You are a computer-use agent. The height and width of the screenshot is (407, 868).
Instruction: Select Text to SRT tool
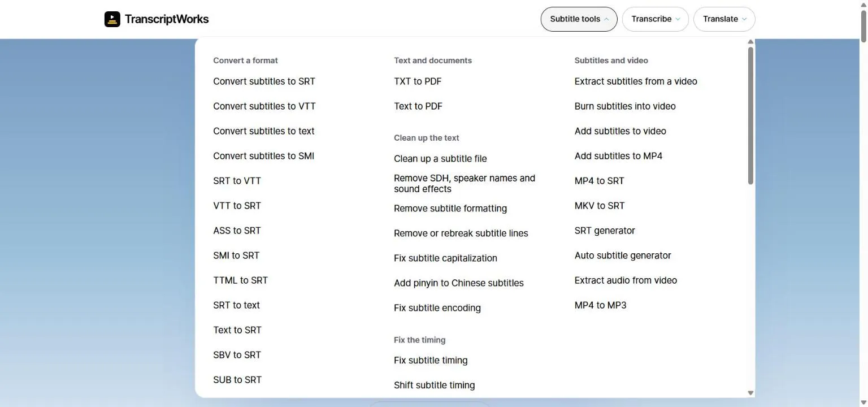237,330
